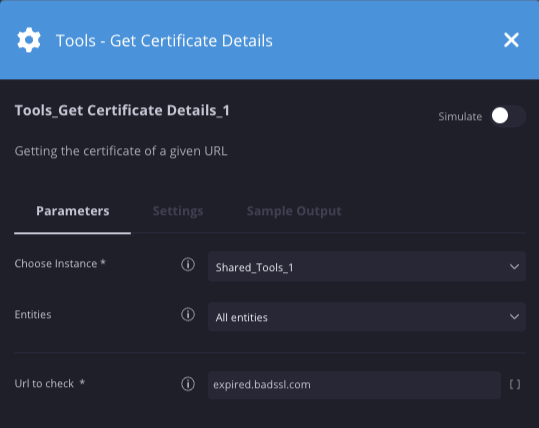Click the gear icon in the header
This screenshot has height=428, width=539.
click(x=29, y=40)
